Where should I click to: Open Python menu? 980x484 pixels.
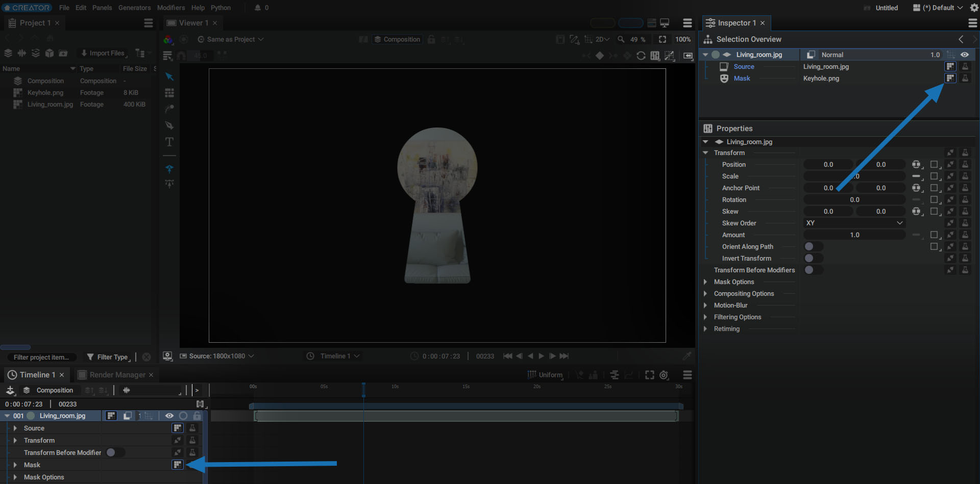(x=220, y=8)
